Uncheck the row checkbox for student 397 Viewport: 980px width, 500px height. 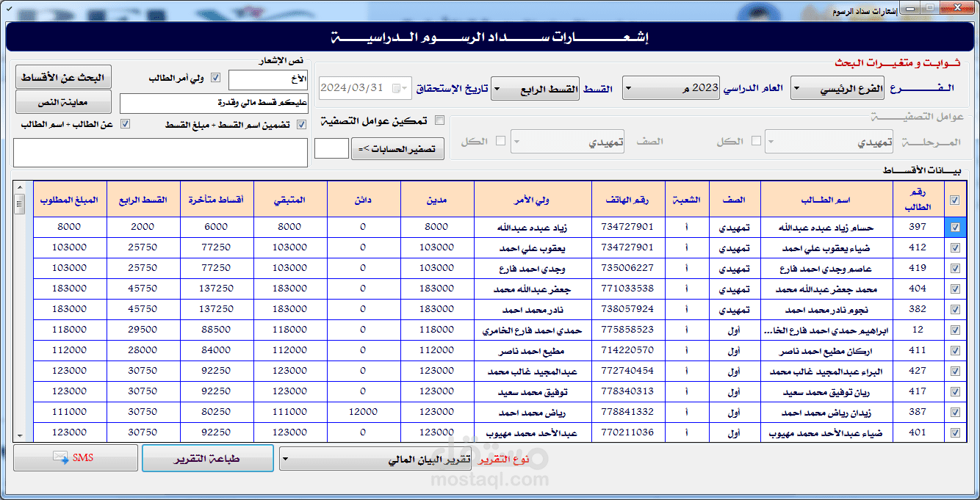pyautogui.click(x=954, y=227)
